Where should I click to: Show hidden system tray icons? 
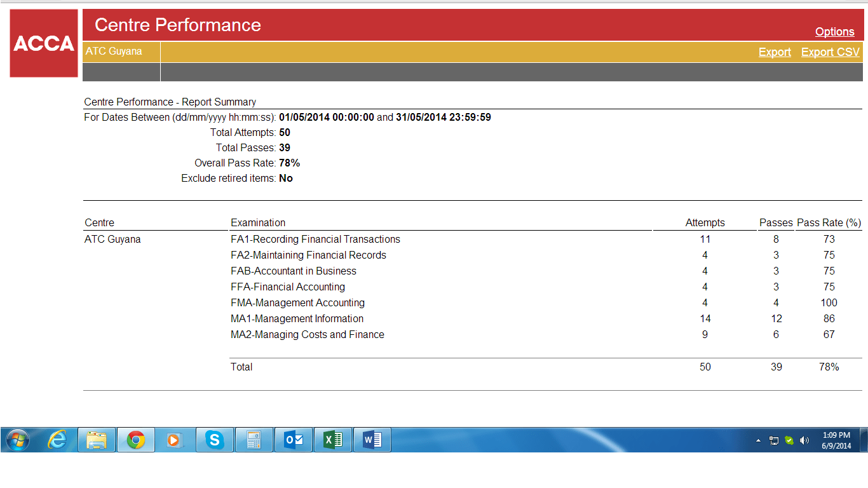[758, 440]
